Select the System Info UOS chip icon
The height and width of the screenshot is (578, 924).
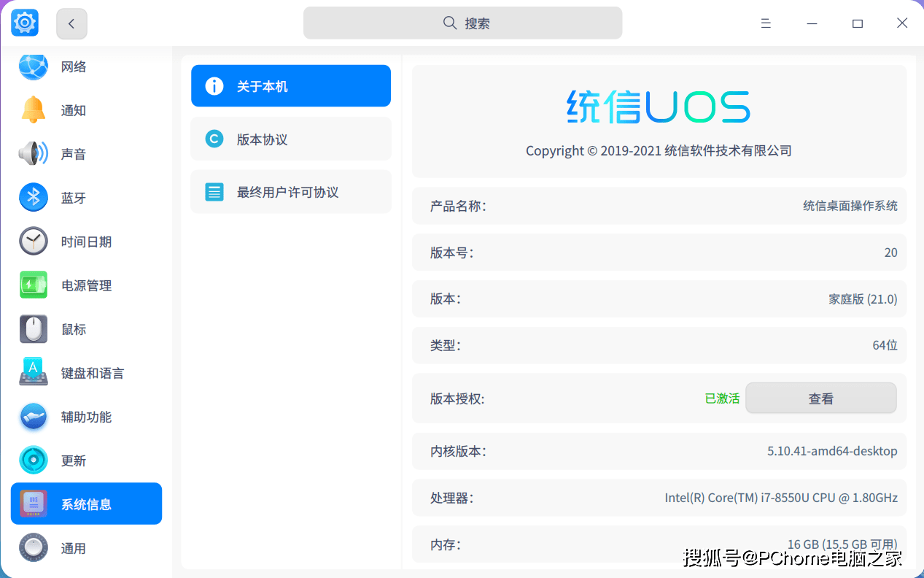[x=33, y=504]
